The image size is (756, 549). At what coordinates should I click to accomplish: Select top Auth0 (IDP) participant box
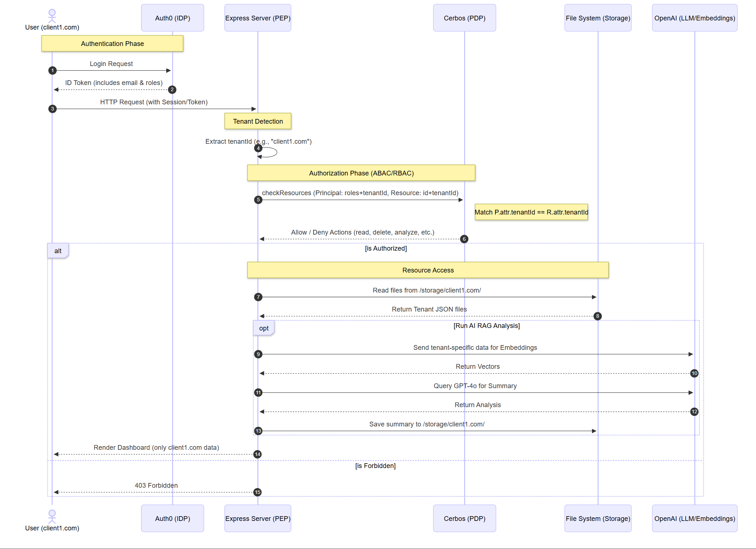click(172, 18)
